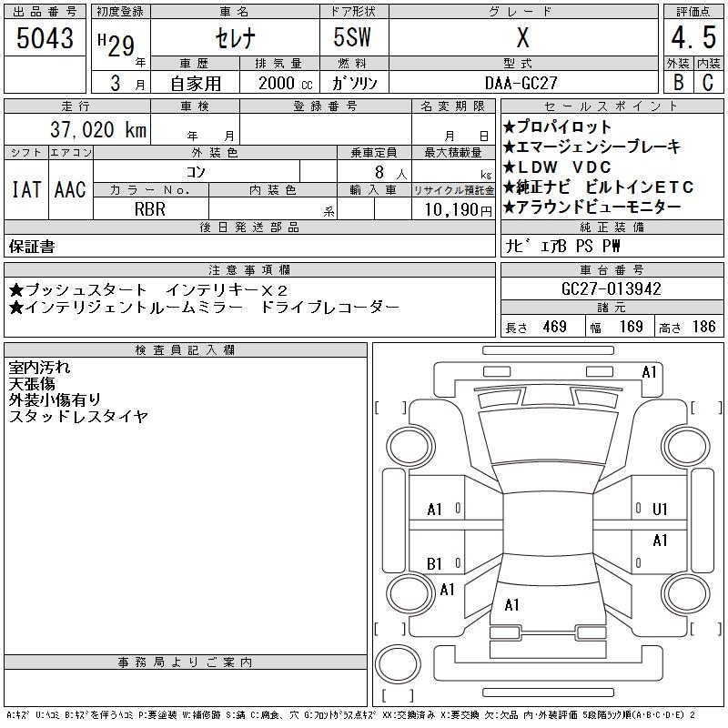Click the damage code legend line
Viewport: 728px width, 728px height.
[x=351, y=715]
